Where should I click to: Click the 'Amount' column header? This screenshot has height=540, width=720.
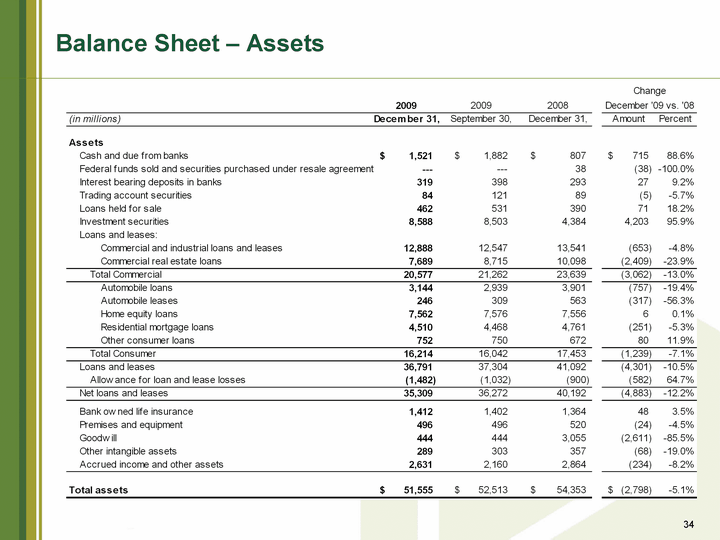[628, 119]
